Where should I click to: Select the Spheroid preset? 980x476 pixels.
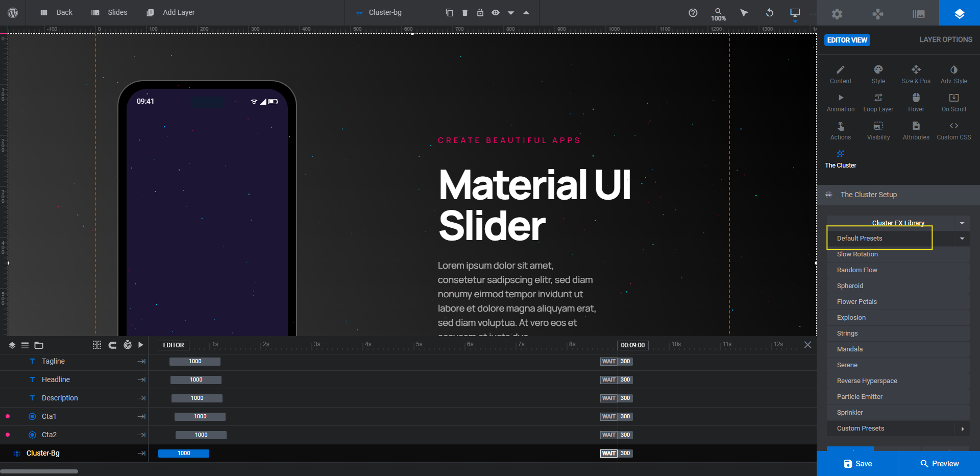coord(898,286)
